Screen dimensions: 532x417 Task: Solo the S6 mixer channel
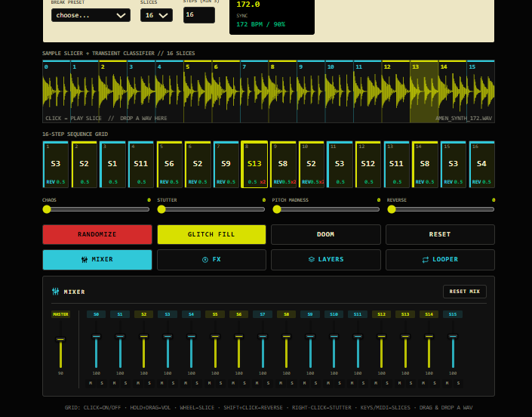coord(244,383)
